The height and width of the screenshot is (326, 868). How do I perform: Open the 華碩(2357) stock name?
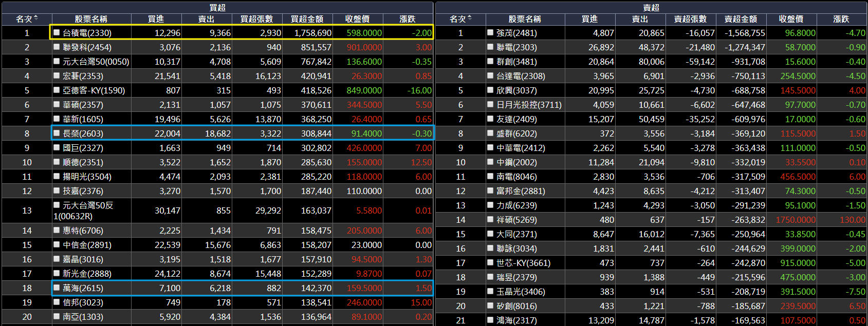coord(83,105)
